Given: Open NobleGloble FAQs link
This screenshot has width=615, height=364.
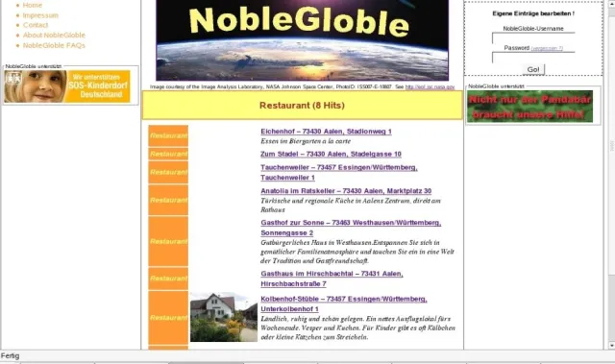Looking at the screenshot, I should [x=54, y=45].
